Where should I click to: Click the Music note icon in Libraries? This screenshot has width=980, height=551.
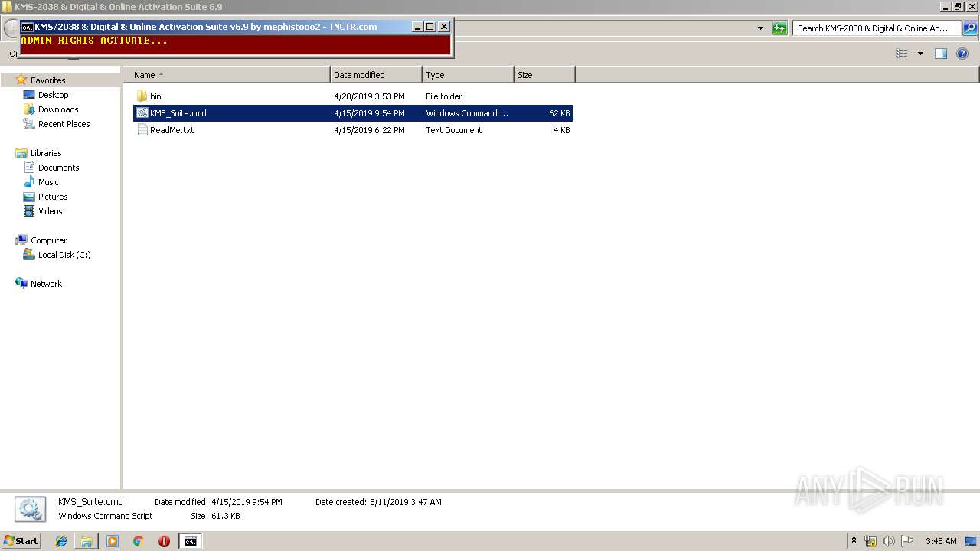tap(29, 182)
